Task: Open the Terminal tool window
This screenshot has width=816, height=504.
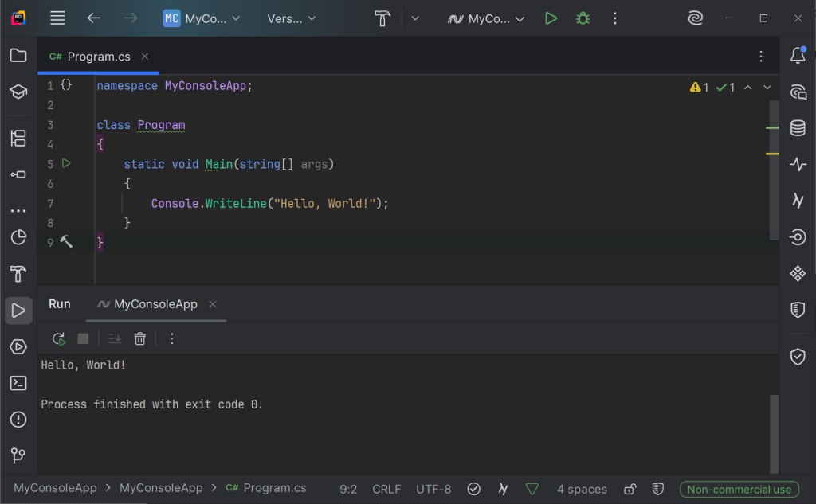Action: (18, 383)
